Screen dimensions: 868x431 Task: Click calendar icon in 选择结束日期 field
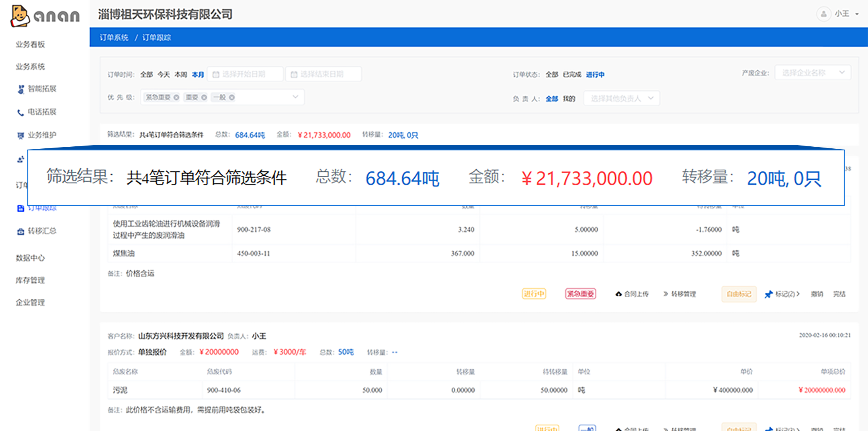coord(294,74)
